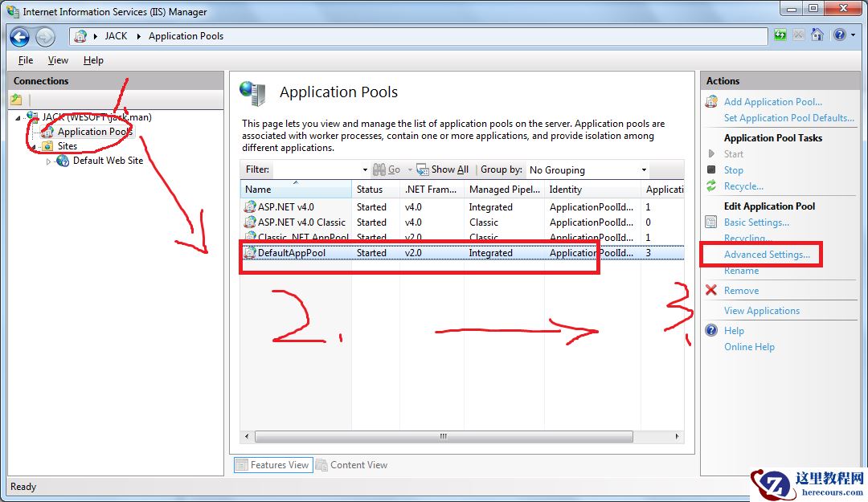Click the Sites folder icon
The image size is (868, 502).
[x=48, y=146]
